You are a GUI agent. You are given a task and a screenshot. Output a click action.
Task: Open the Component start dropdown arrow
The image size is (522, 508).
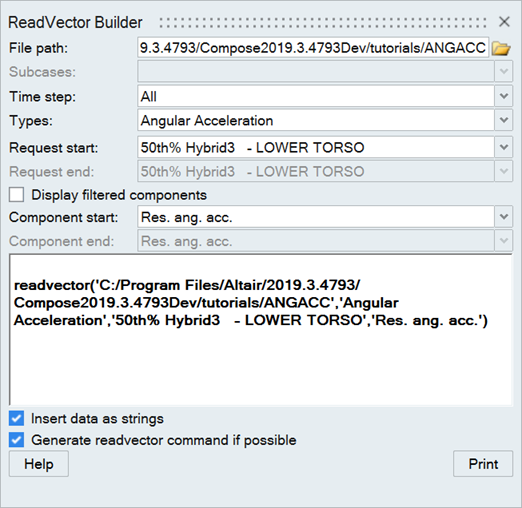point(504,217)
